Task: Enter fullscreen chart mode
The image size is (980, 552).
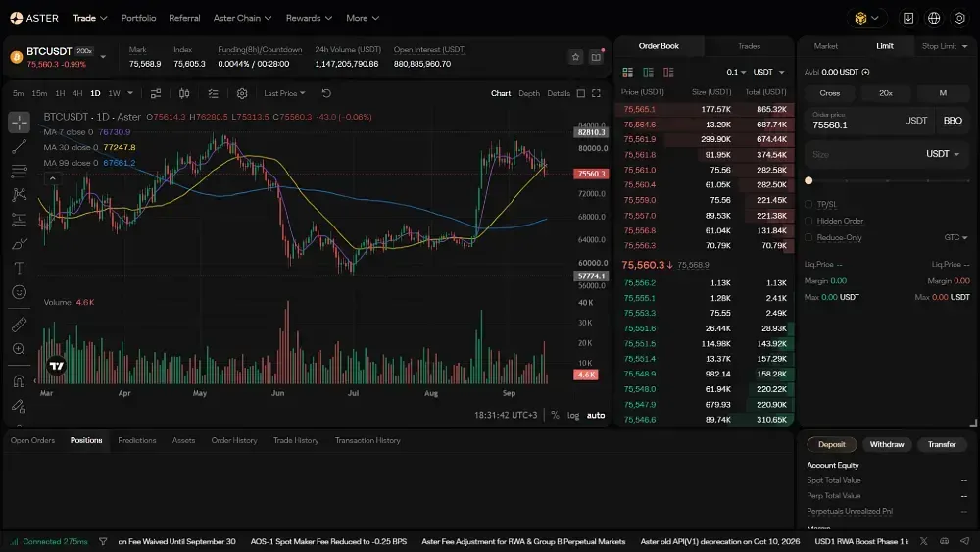Action: coord(596,93)
